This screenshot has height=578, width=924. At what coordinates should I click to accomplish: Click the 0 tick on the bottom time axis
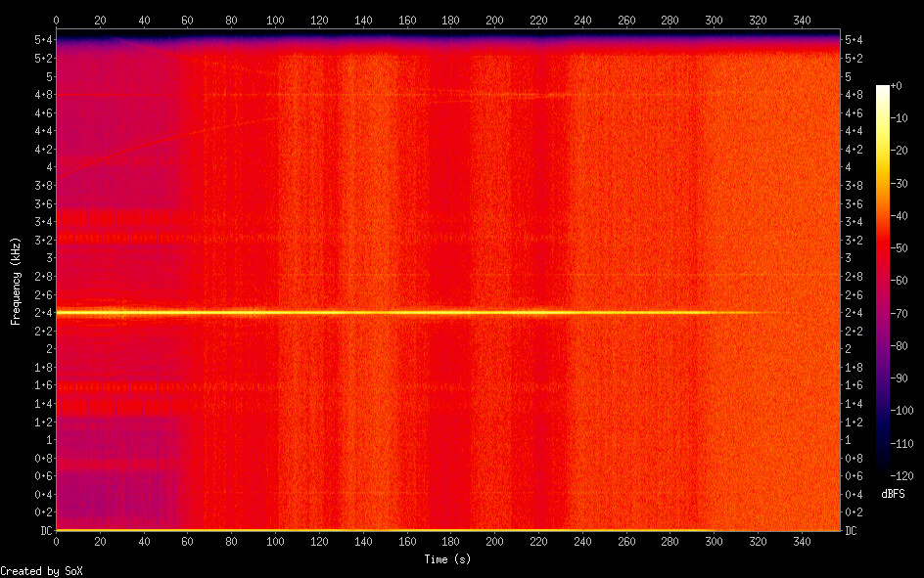click(x=57, y=541)
